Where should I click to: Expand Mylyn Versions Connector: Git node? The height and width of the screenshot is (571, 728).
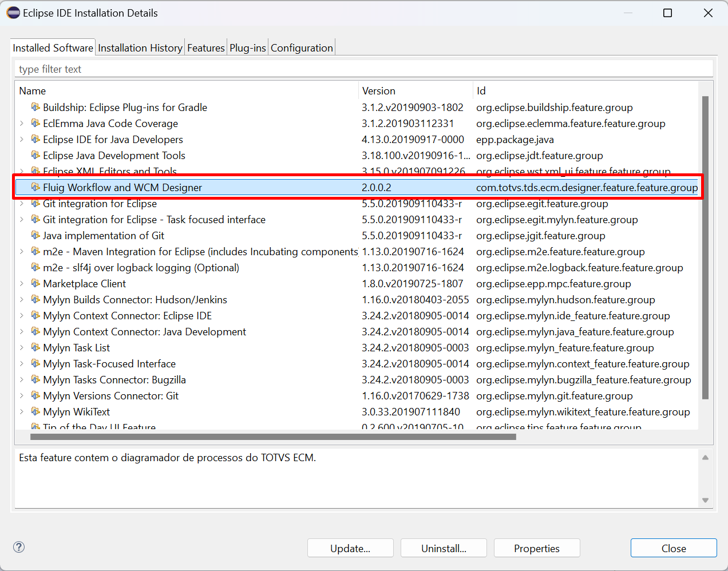point(22,395)
